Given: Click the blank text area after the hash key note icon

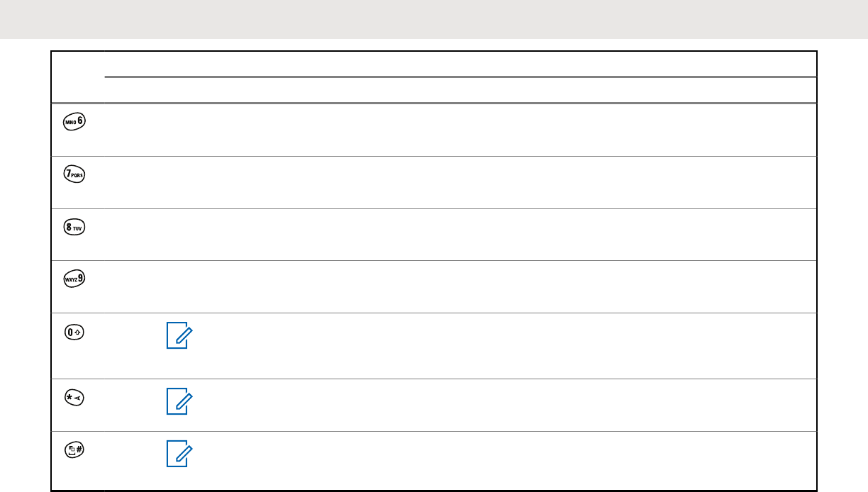Looking at the screenshot, I should tap(503, 460).
